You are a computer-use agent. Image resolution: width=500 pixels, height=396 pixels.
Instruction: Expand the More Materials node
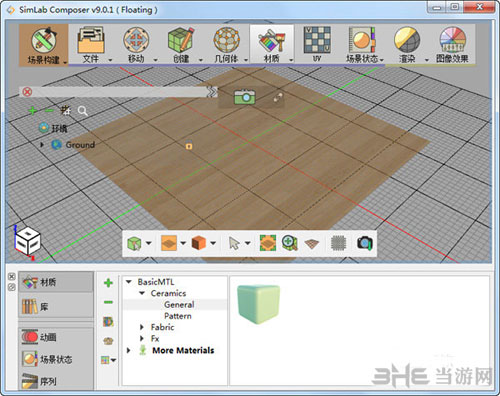tap(128, 350)
